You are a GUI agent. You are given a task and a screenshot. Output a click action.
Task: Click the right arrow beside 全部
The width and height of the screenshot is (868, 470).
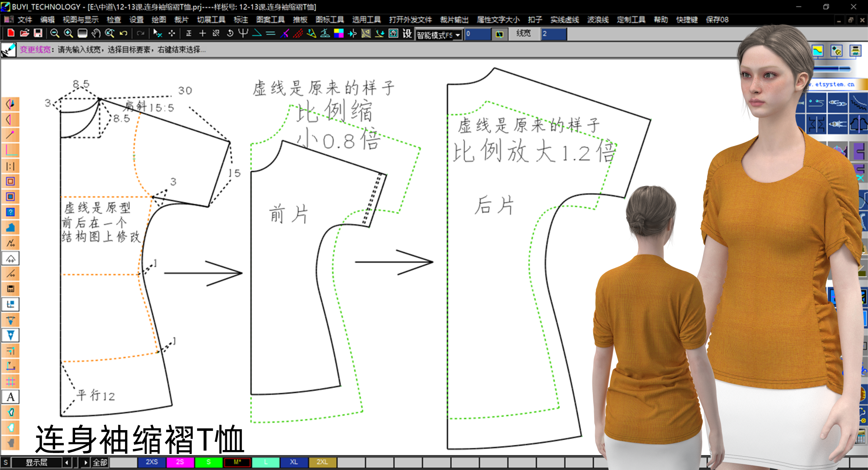click(85, 463)
